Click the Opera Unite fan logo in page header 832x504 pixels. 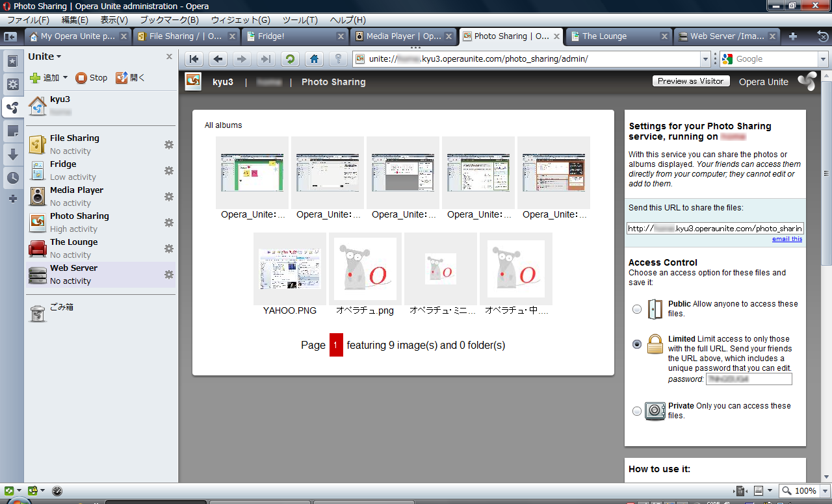click(807, 81)
